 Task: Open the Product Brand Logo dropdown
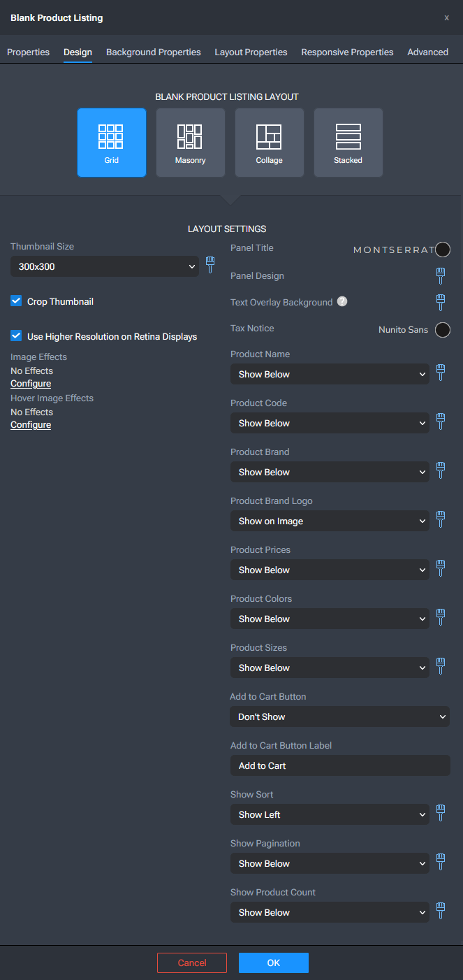tap(330, 521)
